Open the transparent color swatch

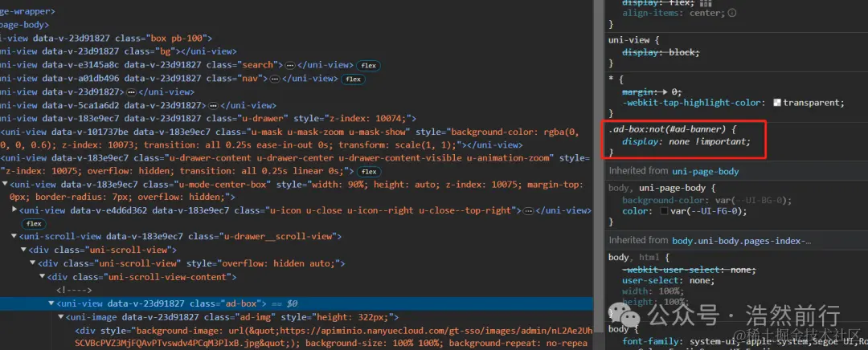777,103
